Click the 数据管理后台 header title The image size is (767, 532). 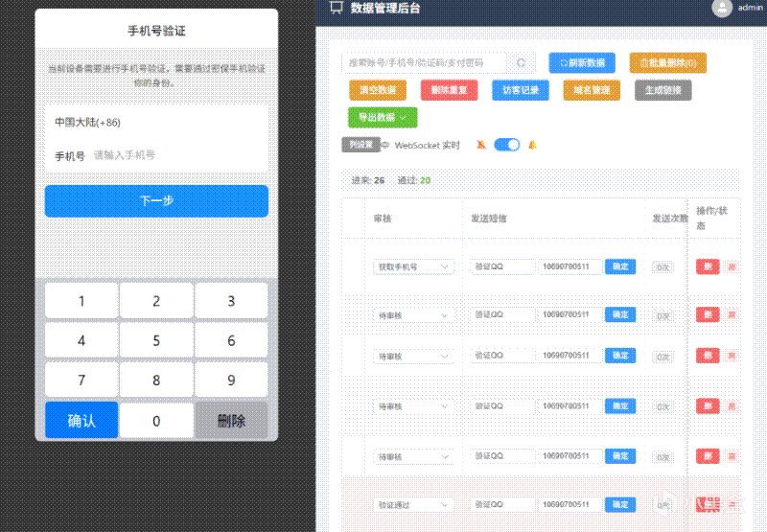pyautogui.click(x=385, y=8)
